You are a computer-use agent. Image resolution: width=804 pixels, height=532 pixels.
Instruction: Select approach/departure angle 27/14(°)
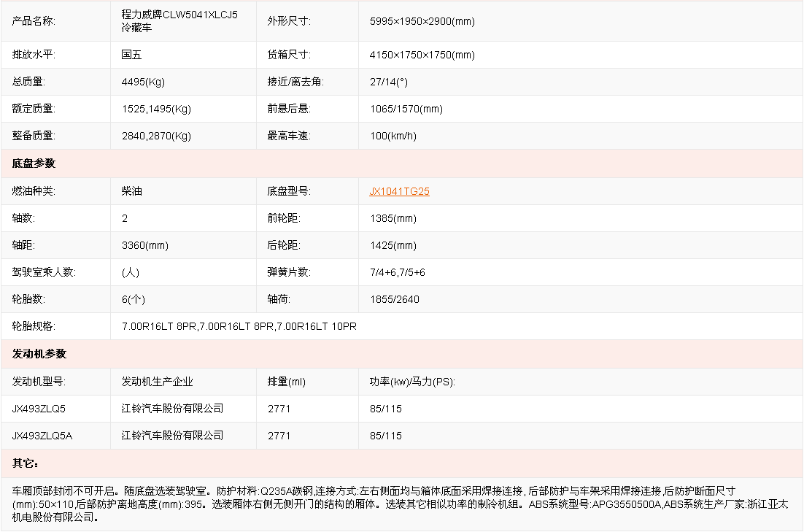[x=389, y=82]
